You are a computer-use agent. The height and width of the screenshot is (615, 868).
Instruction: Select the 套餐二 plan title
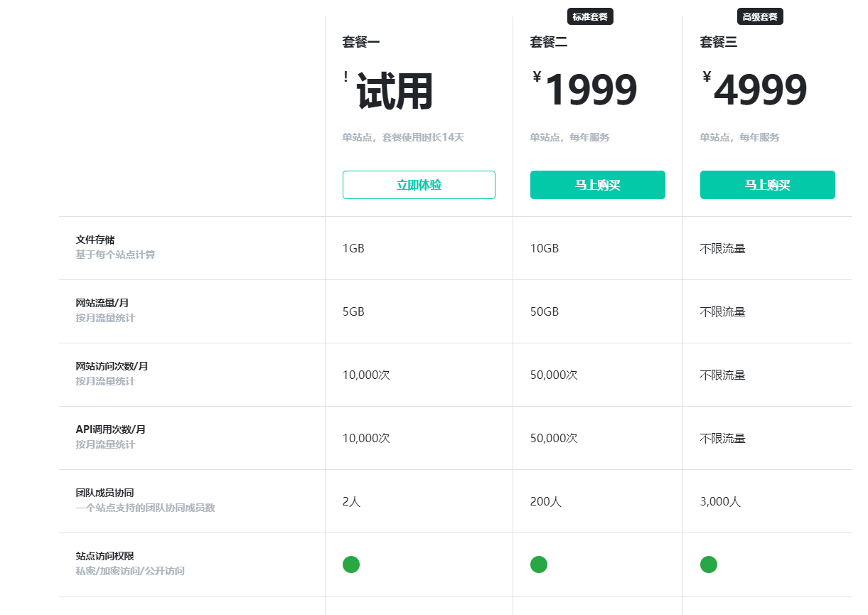click(549, 42)
